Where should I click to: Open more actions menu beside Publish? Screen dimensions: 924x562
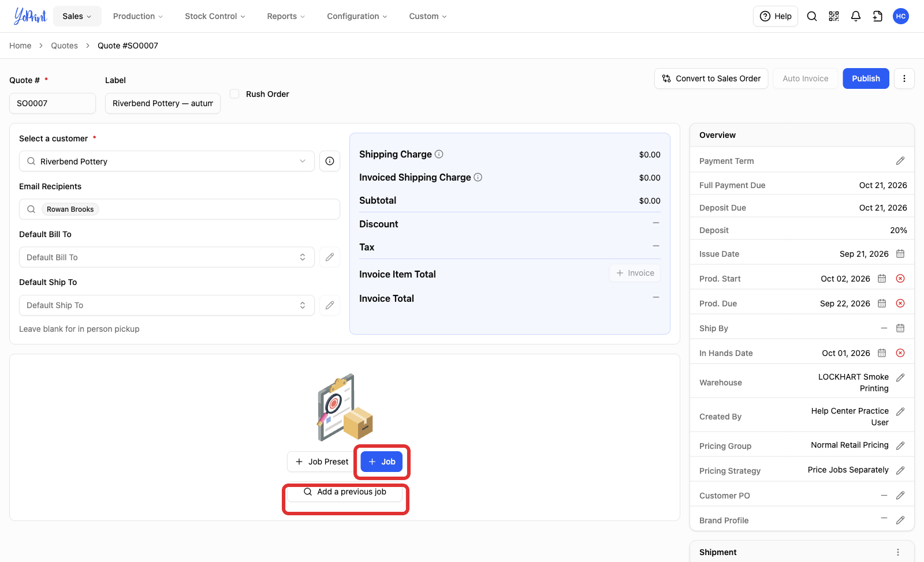904,78
